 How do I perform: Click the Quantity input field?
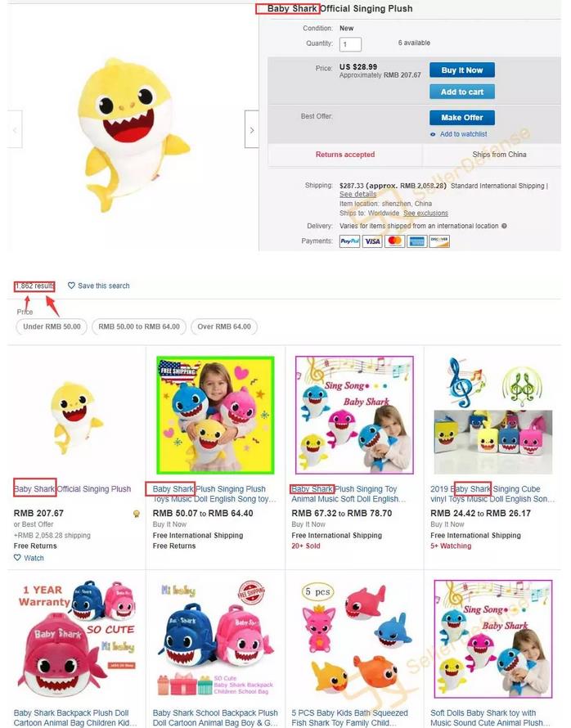point(350,44)
